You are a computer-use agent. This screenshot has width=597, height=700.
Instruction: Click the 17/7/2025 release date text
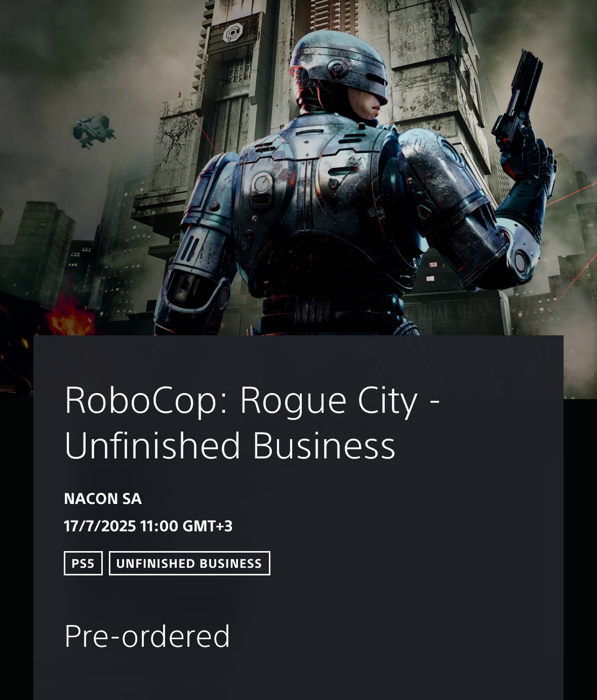click(x=100, y=526)
